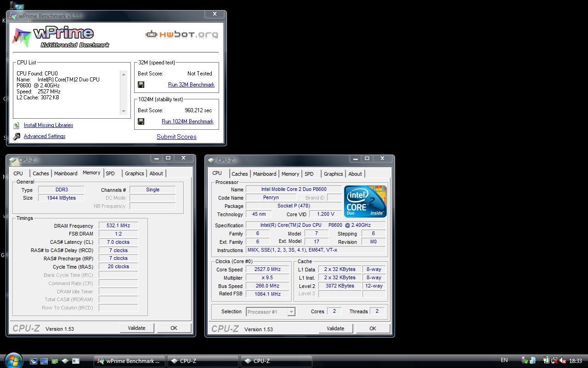Open the Install Missing Libraries link
The height and width of the screenshot is (368, 588).
point(48,125)
